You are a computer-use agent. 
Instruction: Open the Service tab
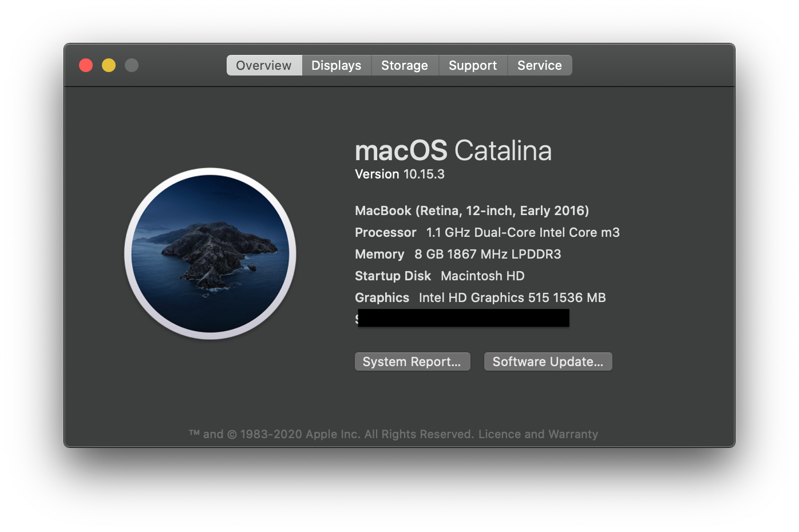(540, 65)
